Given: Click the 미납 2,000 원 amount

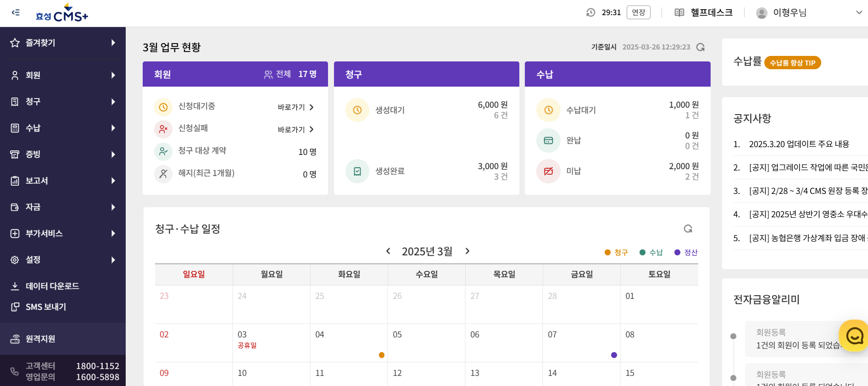Looking at the screenshot, I should [x=684, y=166].
